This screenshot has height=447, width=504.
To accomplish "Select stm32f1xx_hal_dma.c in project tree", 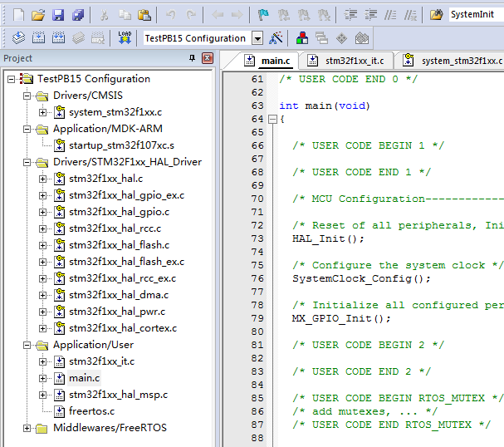I will coord(119,295).
